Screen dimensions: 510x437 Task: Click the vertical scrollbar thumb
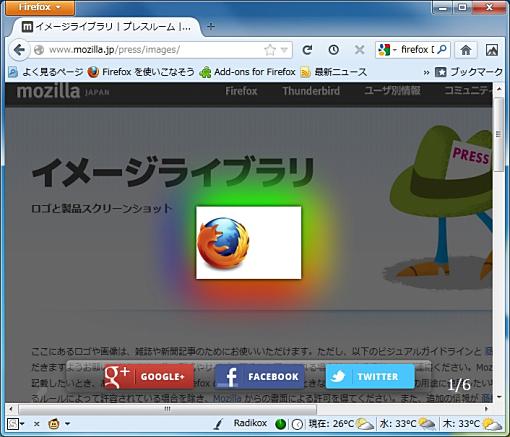click(x=499, y=135)
